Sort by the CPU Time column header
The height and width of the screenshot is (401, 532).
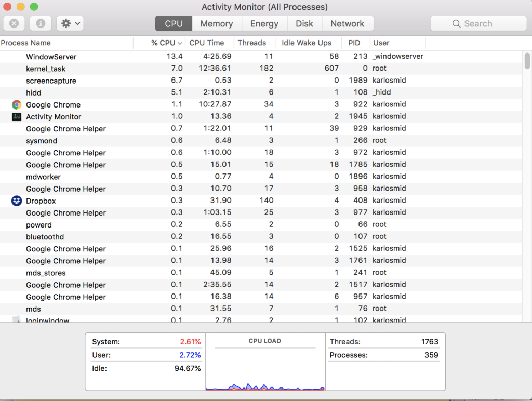pyautogui.click(x=210, y=43)
